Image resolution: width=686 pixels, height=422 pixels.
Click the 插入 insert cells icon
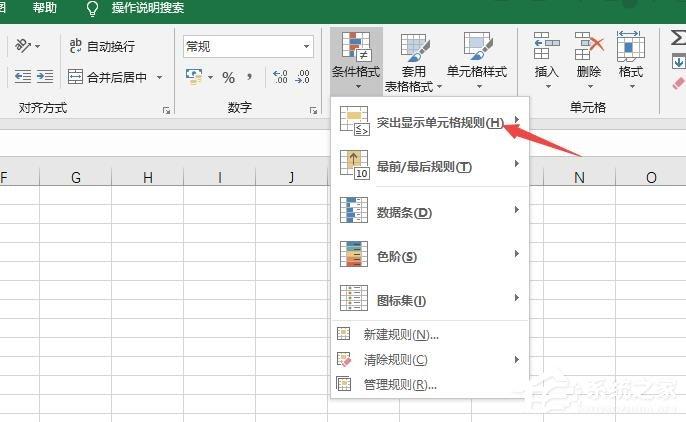tap(546, 46)
